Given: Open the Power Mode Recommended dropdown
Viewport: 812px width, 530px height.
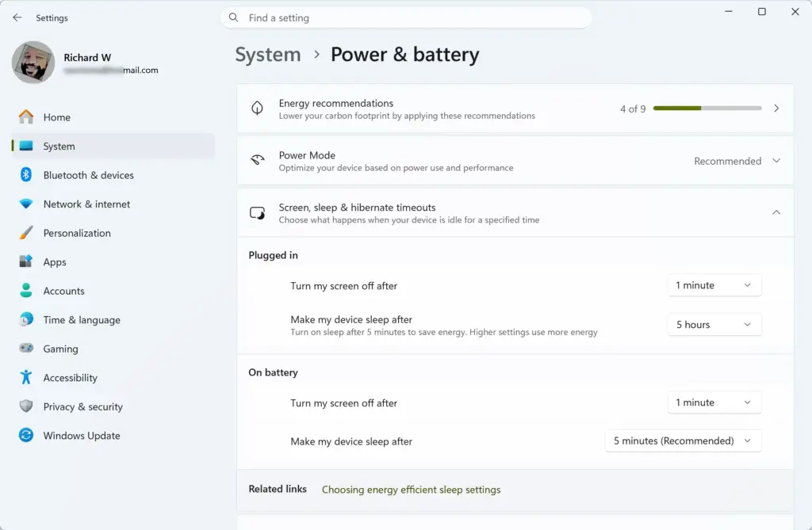Looking at the screenshot, I should [737, 161].
